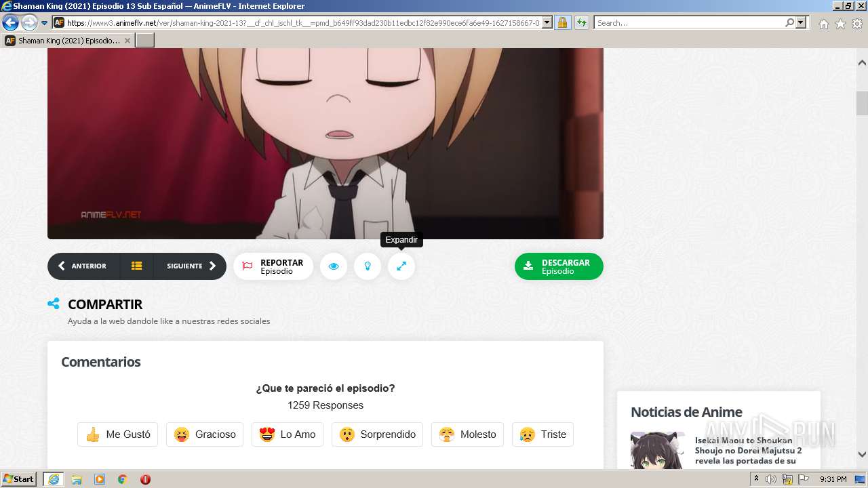Open the Isekai Maou news thumbnail
Screen dimensions: 868x488
[x=658, y=450]
